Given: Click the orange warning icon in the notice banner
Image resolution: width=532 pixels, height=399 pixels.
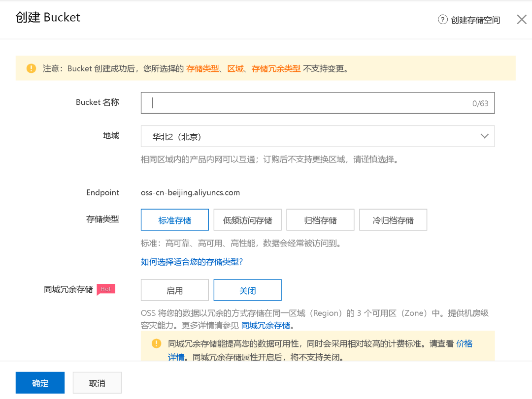Looking at the screenshot, I should tap(31, 68).
